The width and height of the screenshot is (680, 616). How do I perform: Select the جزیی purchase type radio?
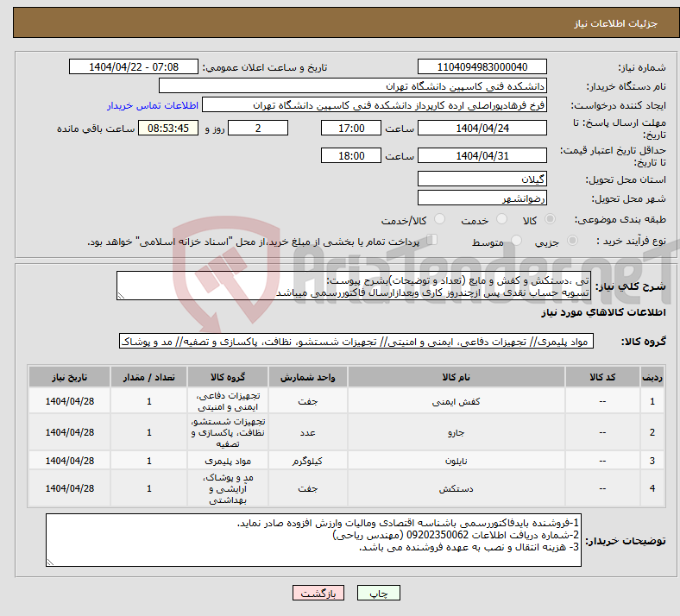point(572,240)
